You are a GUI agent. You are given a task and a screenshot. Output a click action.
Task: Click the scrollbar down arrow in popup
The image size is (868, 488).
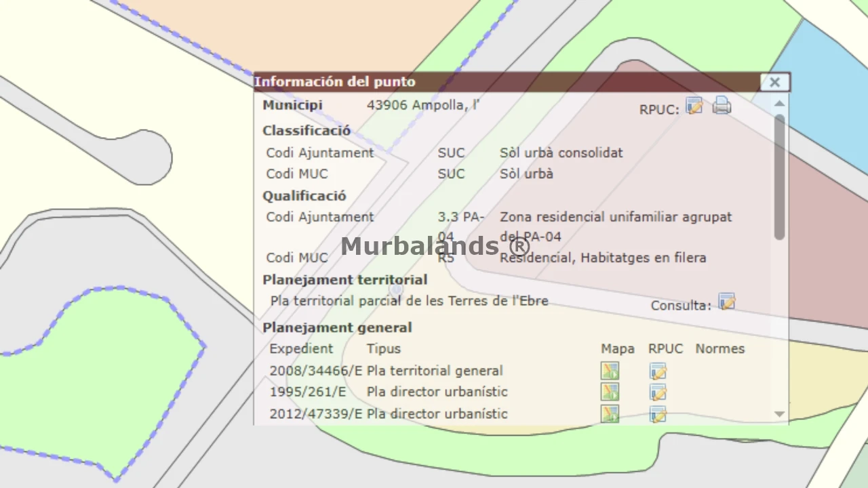point(779,414)
